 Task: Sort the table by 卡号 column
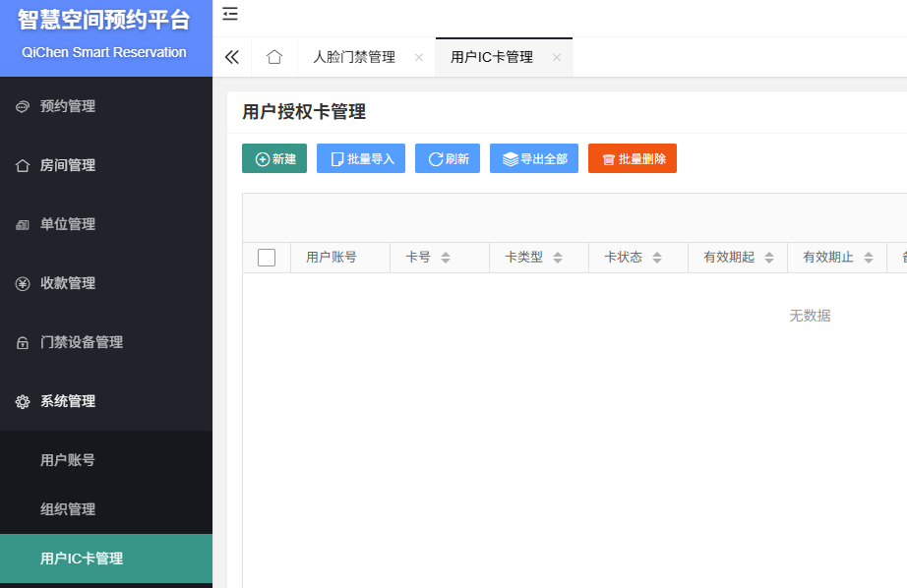445,258
